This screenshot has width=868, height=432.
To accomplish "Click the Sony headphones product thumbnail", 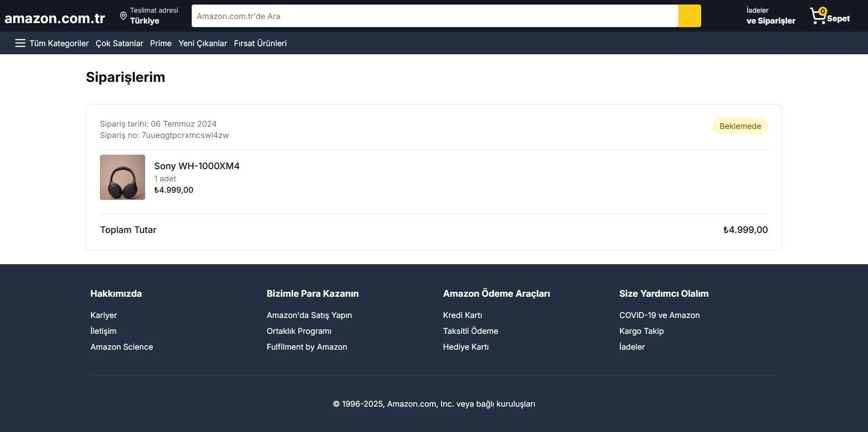I will (x=123, y=177).
